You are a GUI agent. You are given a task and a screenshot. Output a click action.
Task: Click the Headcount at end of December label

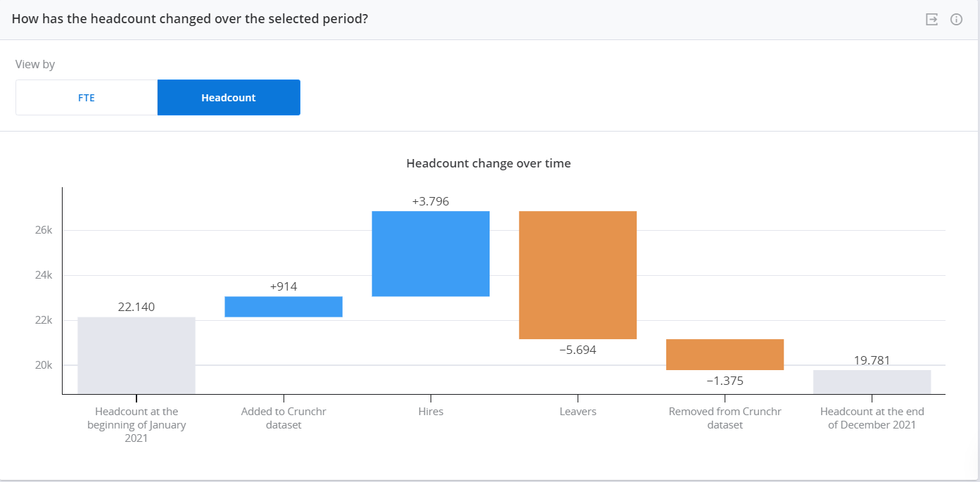[872, 418]
